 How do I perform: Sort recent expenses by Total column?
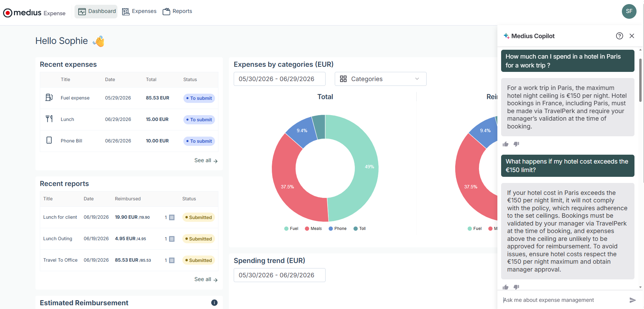click(x=151, y=79)
